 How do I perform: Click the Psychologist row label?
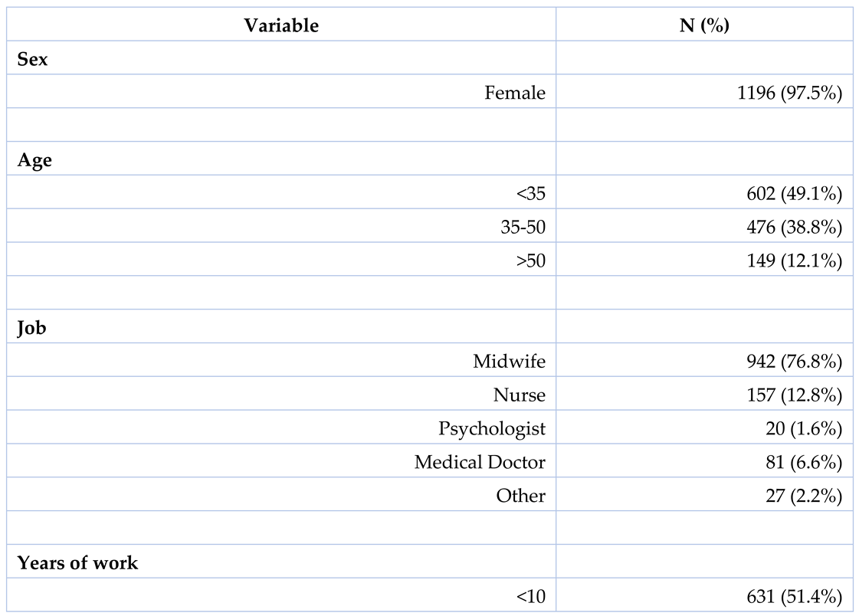pyautogui.click(x=492, y=428)
